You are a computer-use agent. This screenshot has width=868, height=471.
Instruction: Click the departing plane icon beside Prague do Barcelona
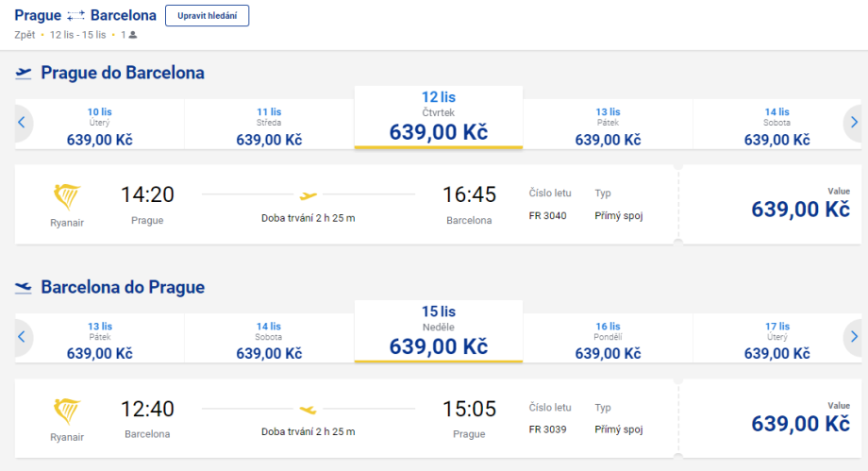click(x=24, y=74)
